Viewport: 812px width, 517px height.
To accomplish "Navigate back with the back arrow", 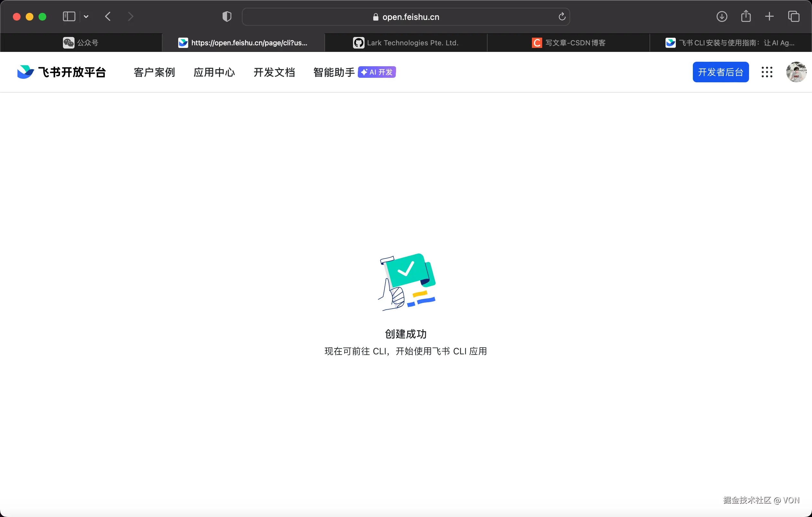I will [108, 16].
